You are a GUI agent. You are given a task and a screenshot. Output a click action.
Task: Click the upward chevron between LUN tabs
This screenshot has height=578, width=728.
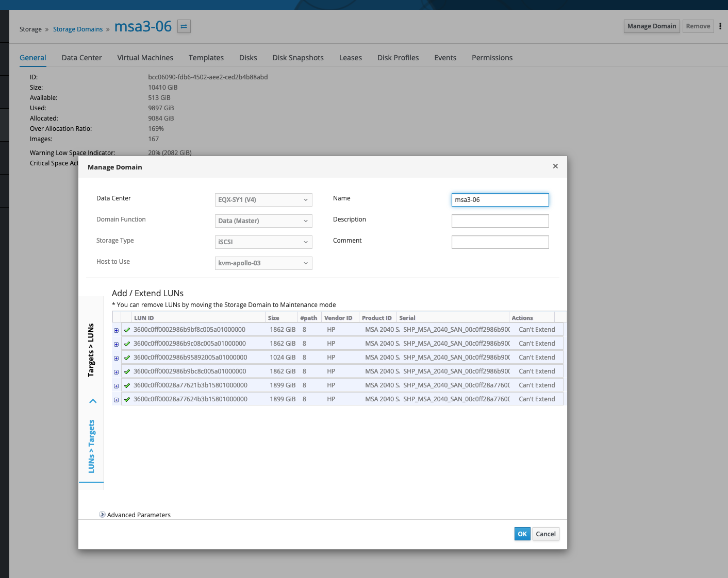(93, 401)
